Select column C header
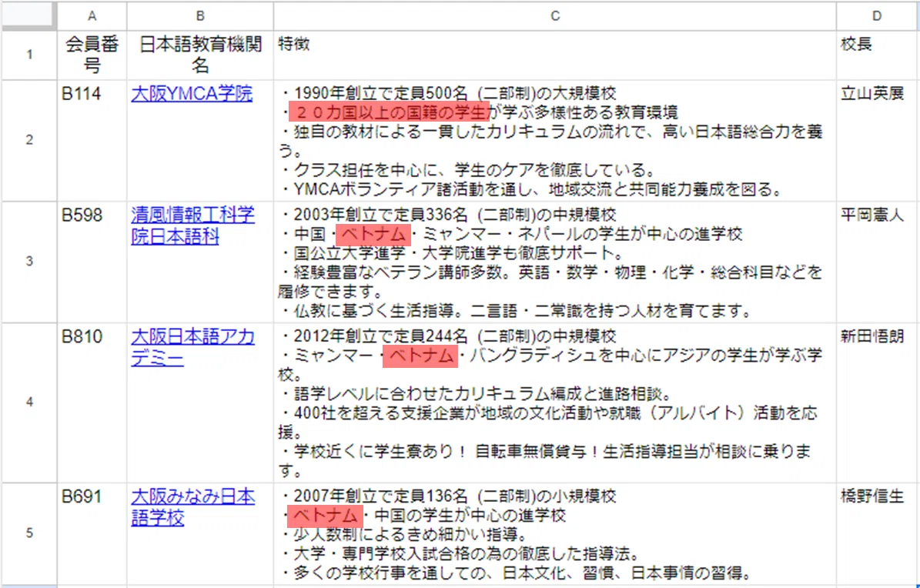 (554, 16)
